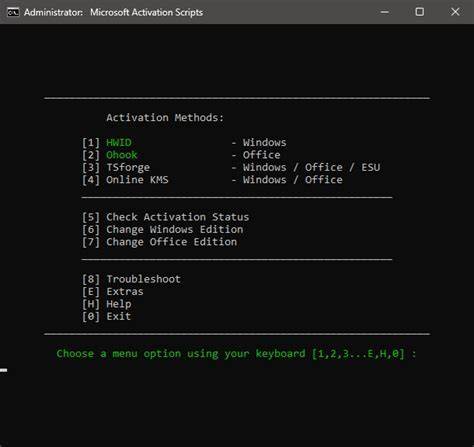This screenshot has height=447, width=474.
Task: Click the '[5]' option number
Action: point(91,217)
